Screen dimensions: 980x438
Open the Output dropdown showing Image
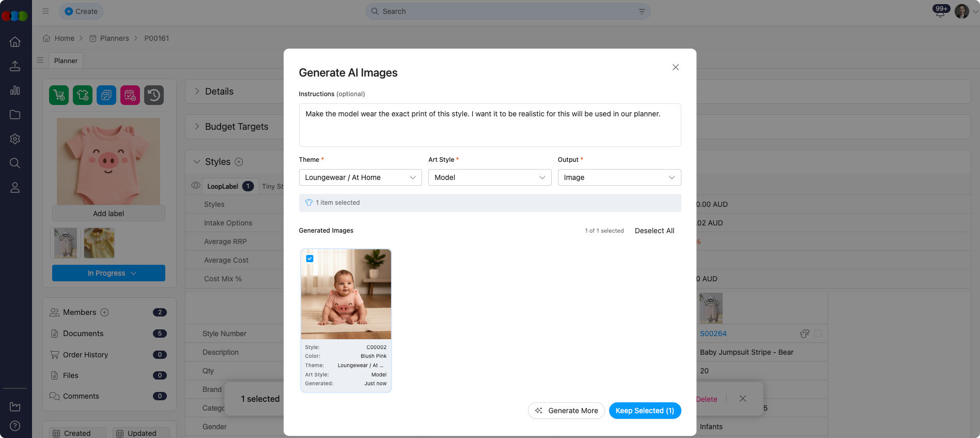[619, 177]
